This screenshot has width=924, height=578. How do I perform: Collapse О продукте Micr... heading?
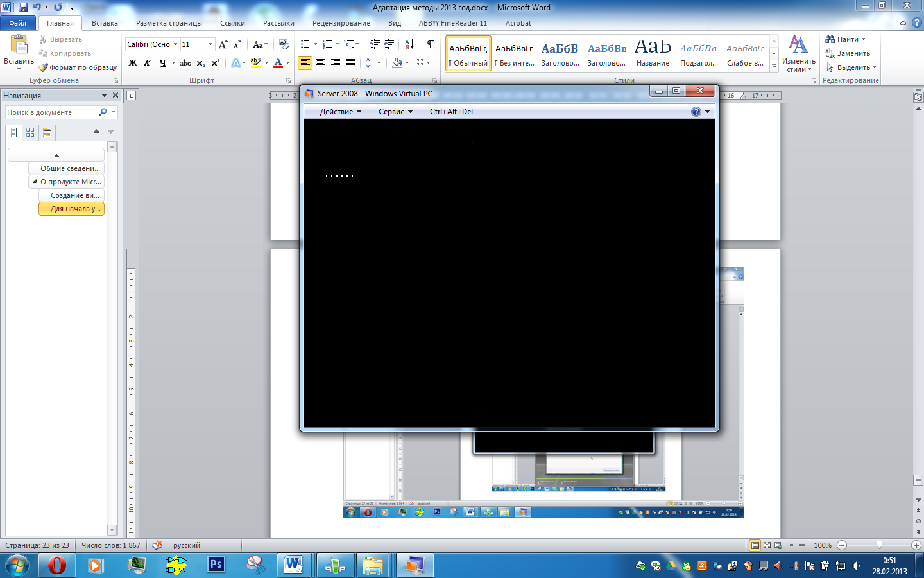[x=35, y=182]
